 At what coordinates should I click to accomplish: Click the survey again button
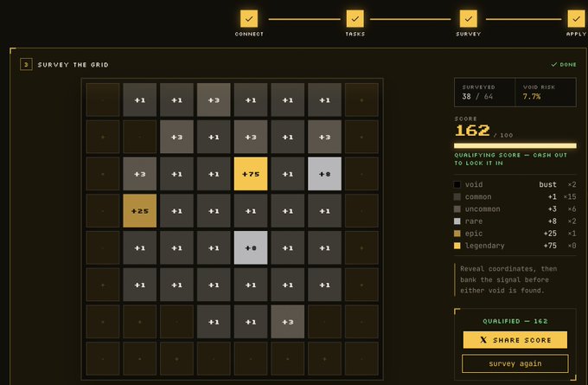[514, 363]
